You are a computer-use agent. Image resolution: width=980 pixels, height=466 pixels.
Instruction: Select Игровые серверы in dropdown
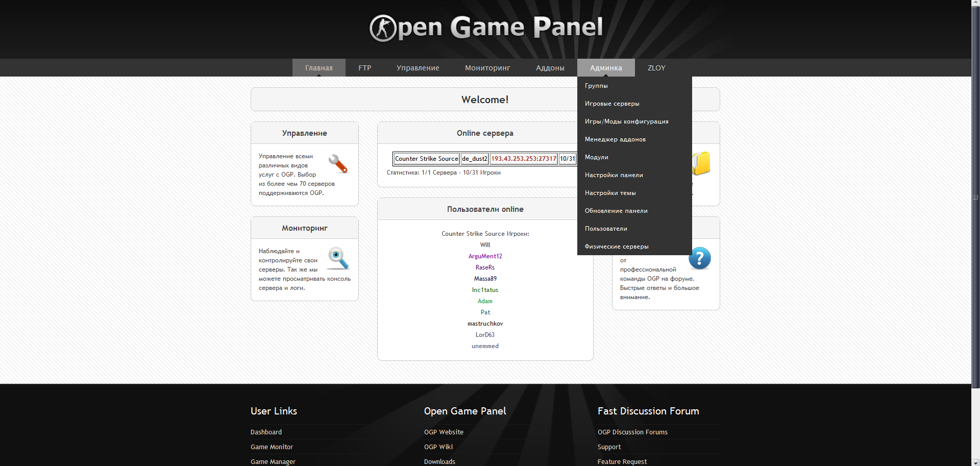(x=634, y=104)
